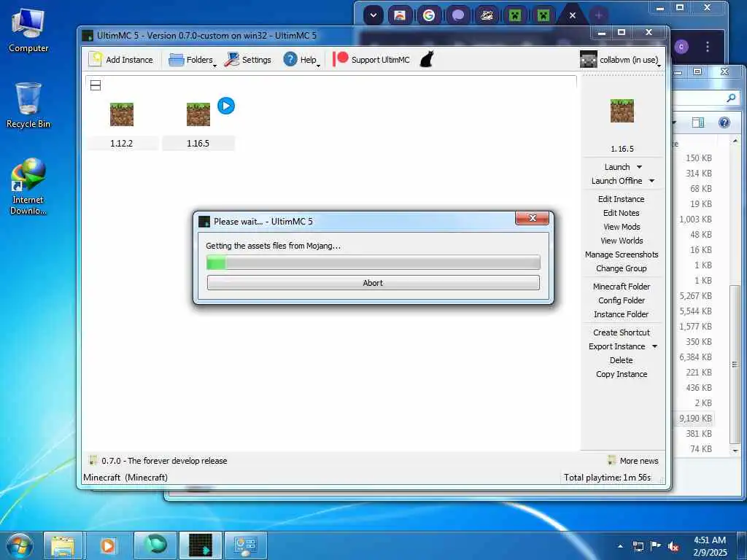Click the black cat icon
This screenshot has width=747, height=560.
click(x=427, y=60)
